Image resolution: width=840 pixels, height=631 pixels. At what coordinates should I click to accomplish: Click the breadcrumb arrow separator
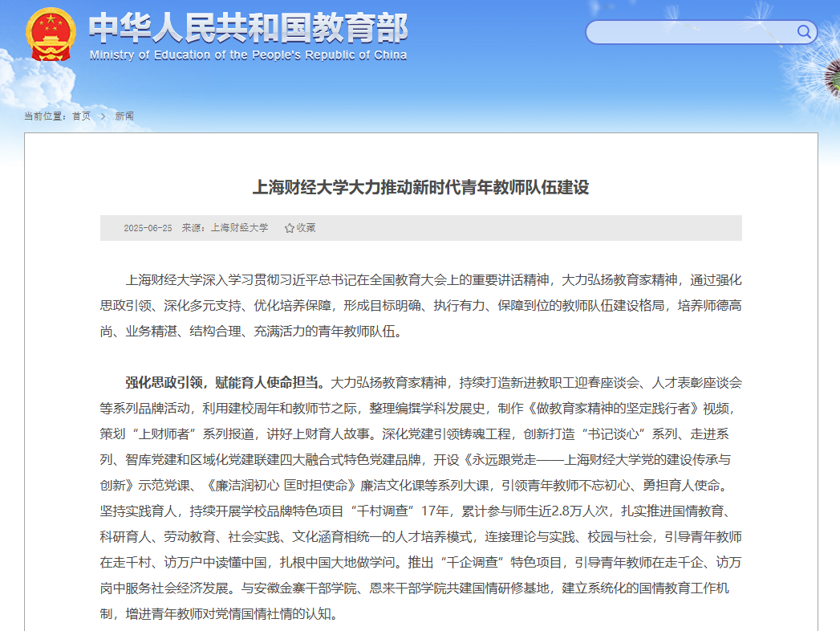pyautogui.click(x=103, y=116)
